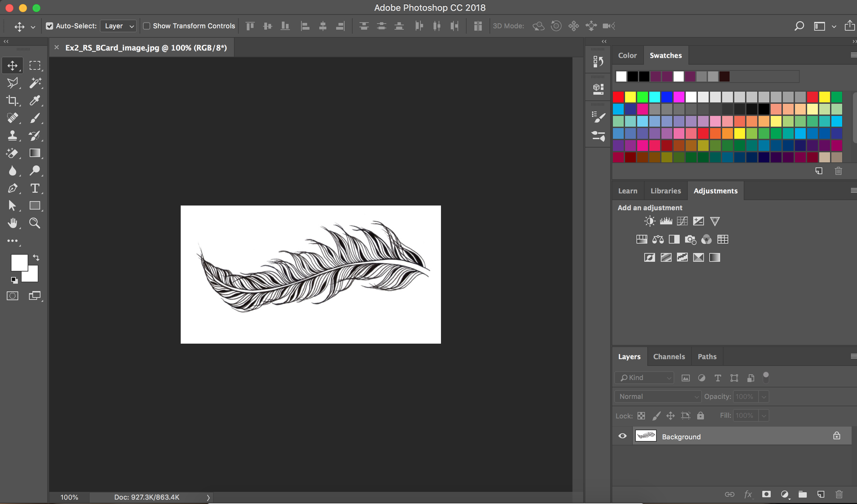Select the Magic Wand tool

click(x=35, y=83)
